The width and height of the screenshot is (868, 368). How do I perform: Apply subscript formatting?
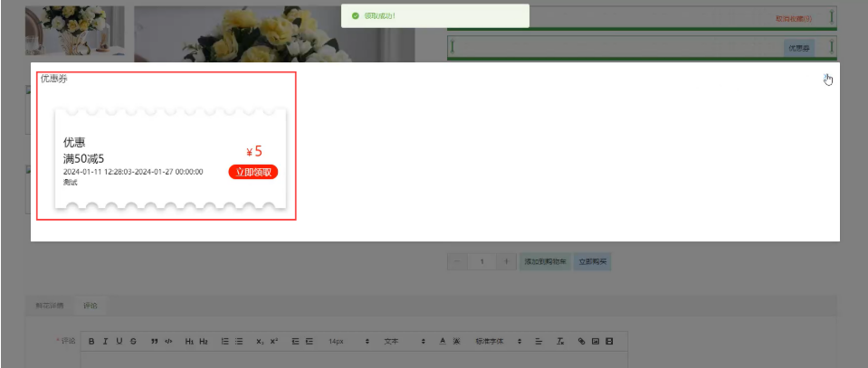click(x=260, y=342)
